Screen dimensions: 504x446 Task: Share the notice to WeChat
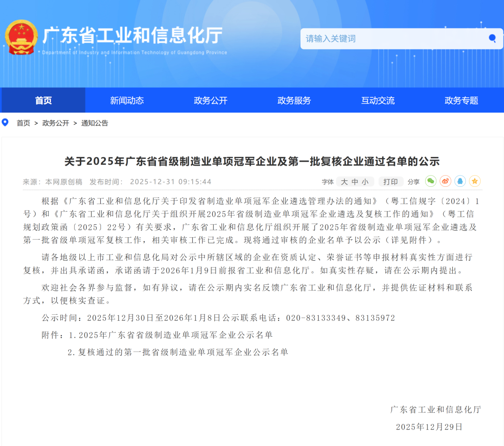(430, 181)
